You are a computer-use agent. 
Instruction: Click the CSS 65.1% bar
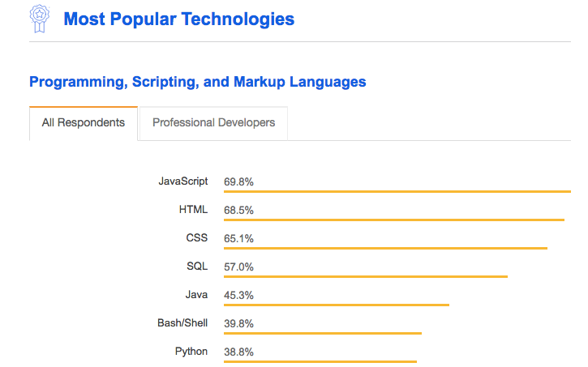385,248
